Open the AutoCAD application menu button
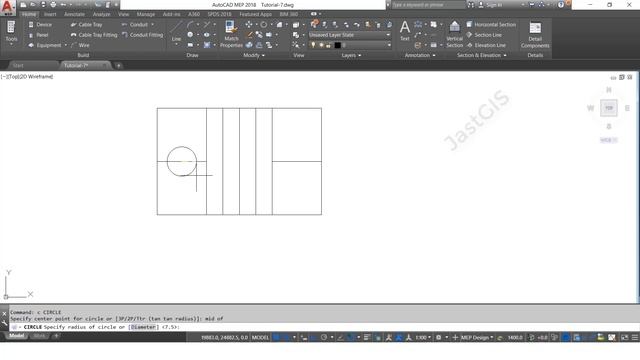The width and height of the screenshot is (640, 360). click(x=8, y=8)
